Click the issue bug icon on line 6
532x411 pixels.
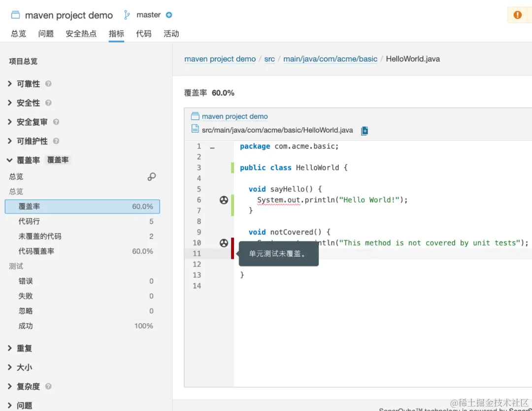point(224,200)
